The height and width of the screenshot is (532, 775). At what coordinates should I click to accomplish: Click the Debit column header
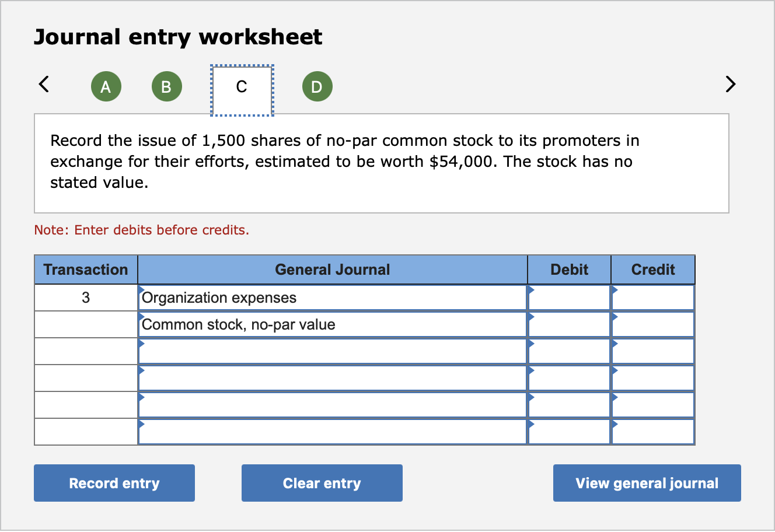570,269
